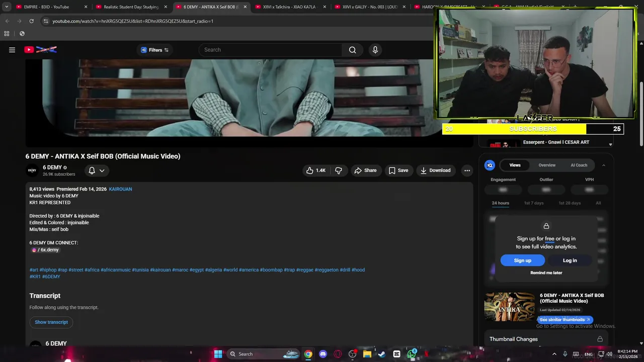Click the #hiphop hashtag
This screenshot has width=644, height=362.
[48, 270]
